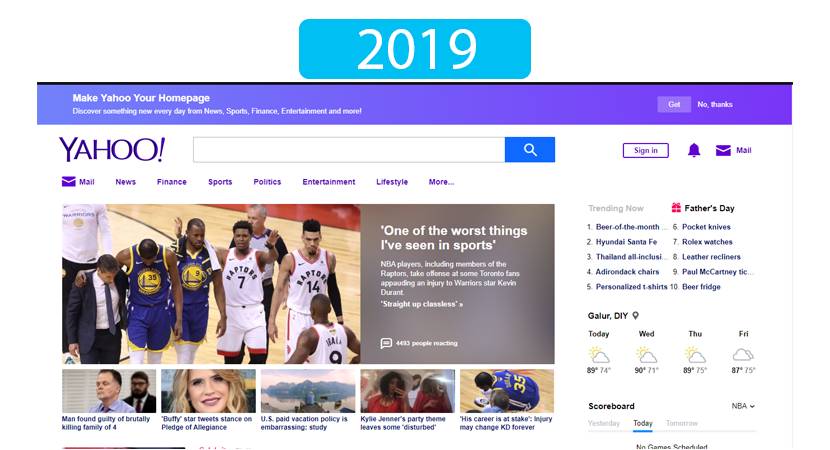Click Wednesday's weather icon

click(x=646, y=354)
